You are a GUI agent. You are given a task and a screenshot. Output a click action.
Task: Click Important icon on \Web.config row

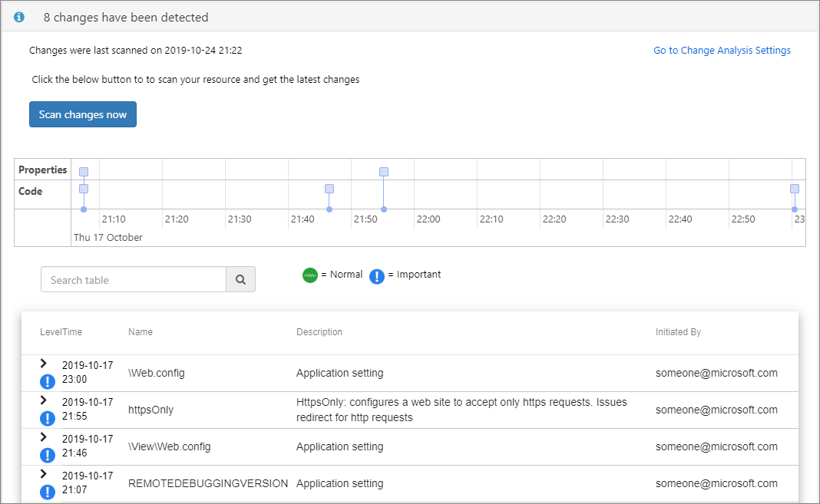coord(48,381)
